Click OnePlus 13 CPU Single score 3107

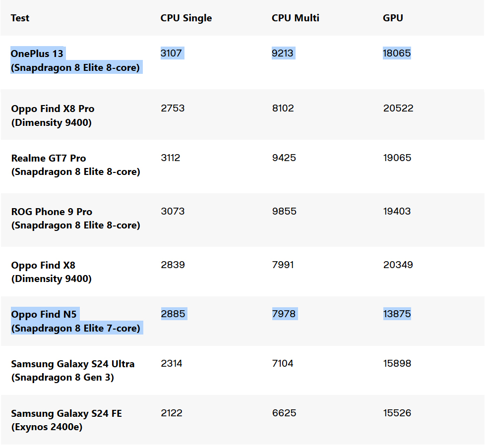[172, 53]
